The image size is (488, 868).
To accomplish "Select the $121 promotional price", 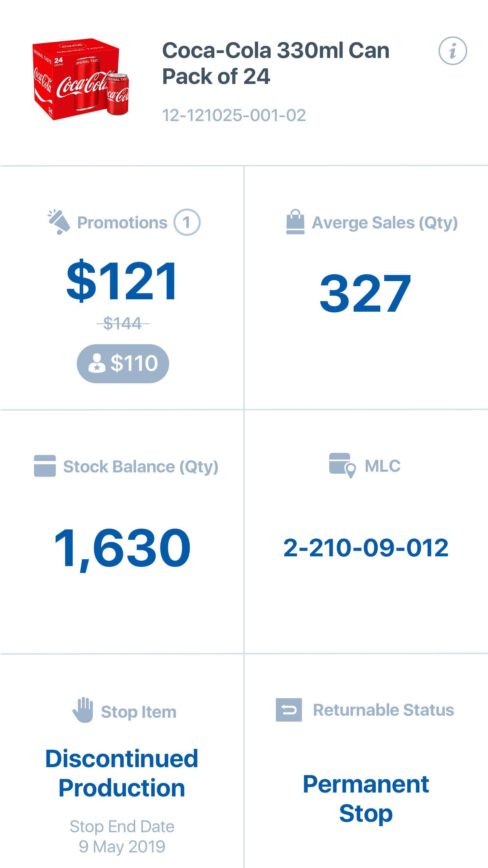I will coord(122,281).
